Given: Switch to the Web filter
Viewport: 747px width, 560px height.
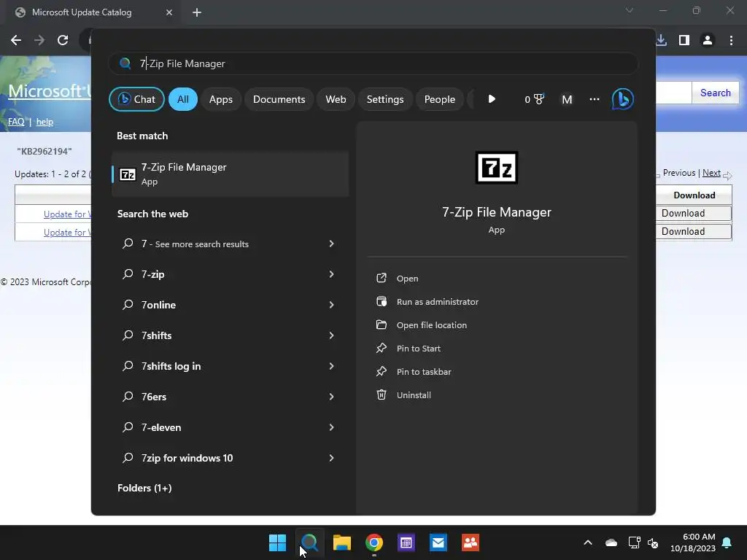Looking at the screenshot, I should 336,99.
